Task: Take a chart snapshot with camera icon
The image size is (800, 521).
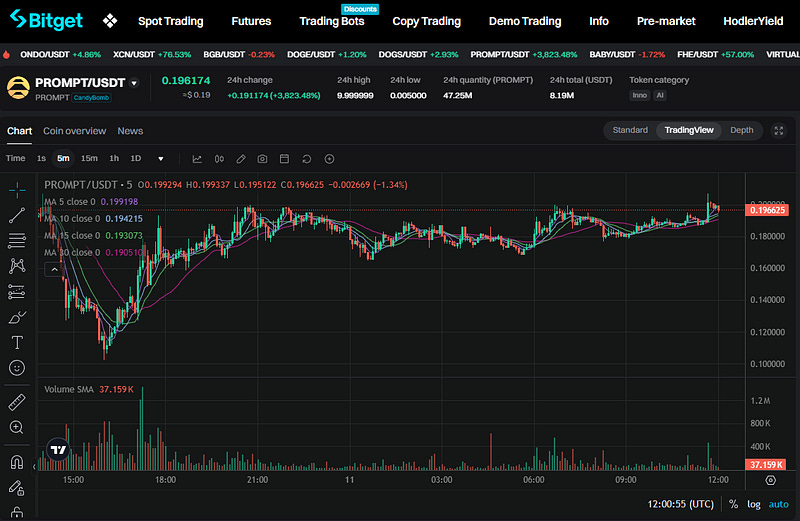Action: point(262,159)
